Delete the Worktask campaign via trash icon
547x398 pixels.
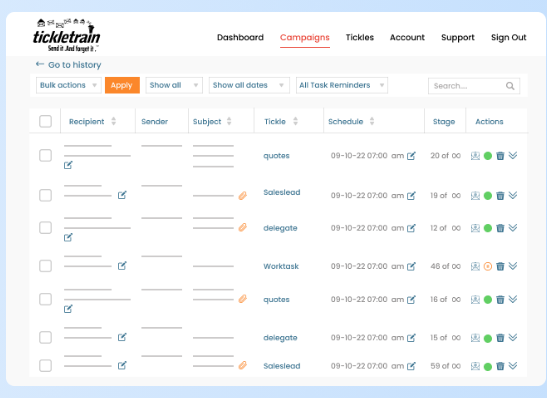(x=500, y=266)
